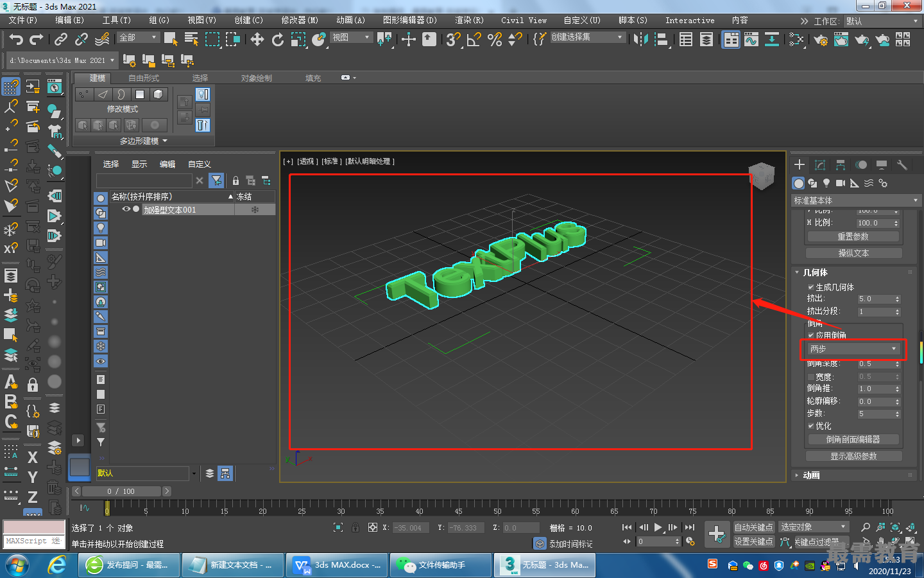Click the Undo arrow icon
This screenshot has width=924, height=578.
[16, 40]
